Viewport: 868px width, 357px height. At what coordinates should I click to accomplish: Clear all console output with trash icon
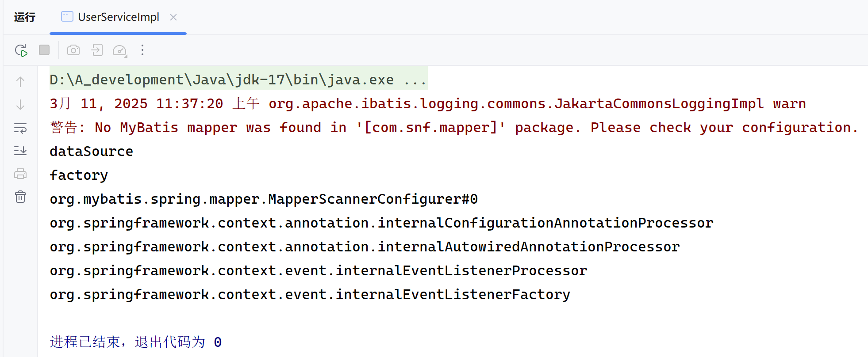[x=20, y=197]
